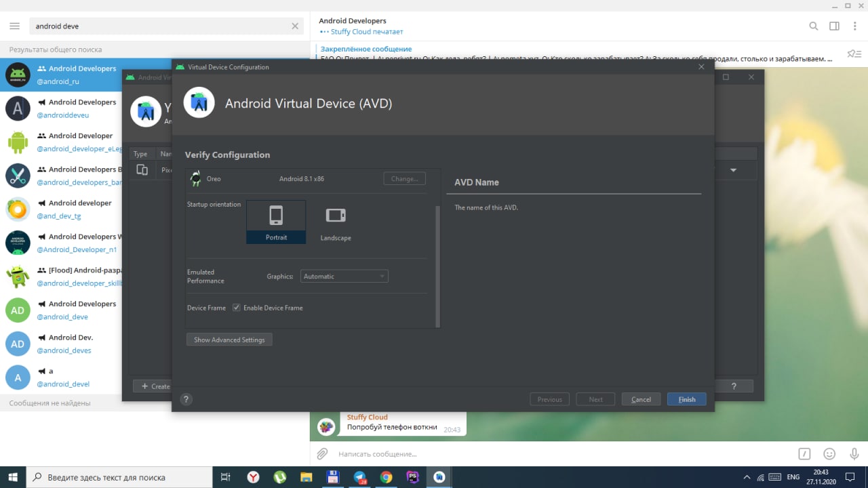Click the Oreo system image icon
Image resolution: width=868 pixels, height=488 pixels.
pyautogui.click(x=195, y=179)
